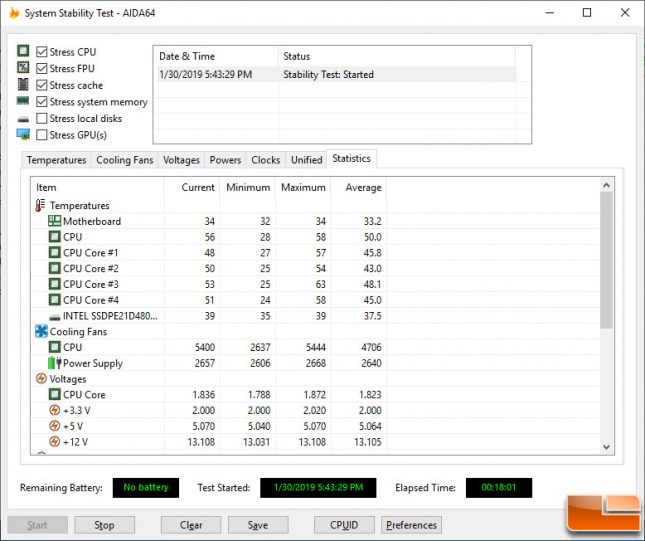Click the Item column header
Viewport: 645px width, 541px height.
pyautogui.click(x=97, y=188)
